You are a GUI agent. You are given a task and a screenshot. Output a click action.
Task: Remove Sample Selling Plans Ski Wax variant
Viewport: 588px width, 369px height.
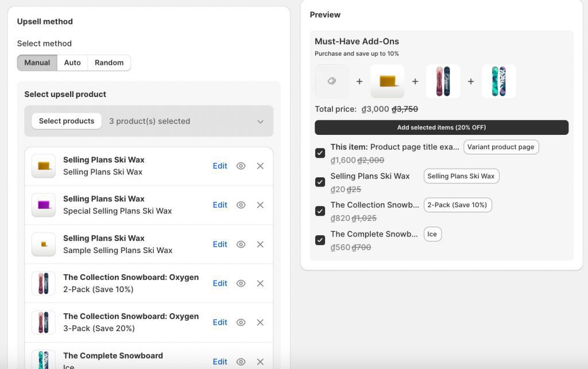pyautogui.click(x=260, y=244)
